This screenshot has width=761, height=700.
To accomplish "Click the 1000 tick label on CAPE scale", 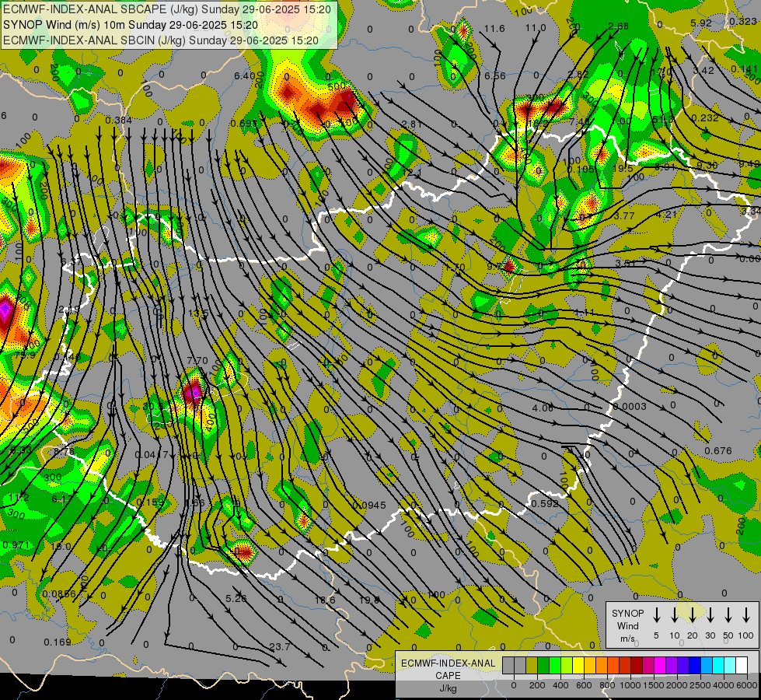I will click(630, 685).
